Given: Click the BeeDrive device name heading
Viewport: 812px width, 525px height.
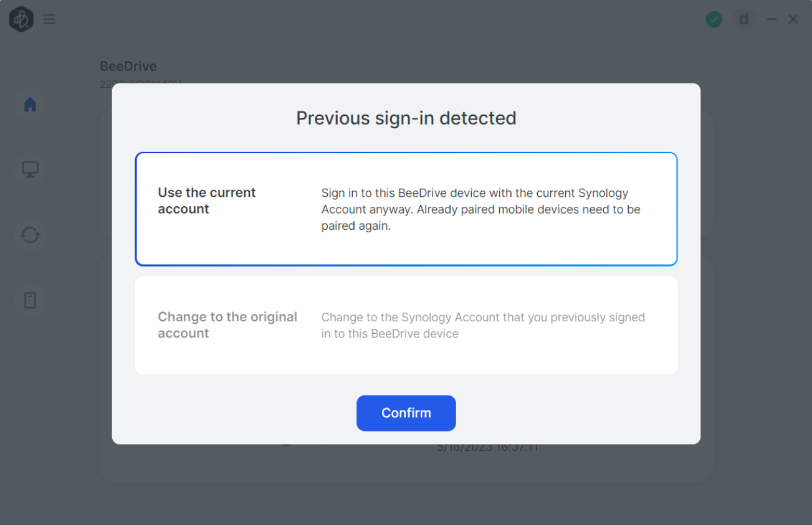Looking at the screenshot, I should pyautogui.click(x=128, y=66).
